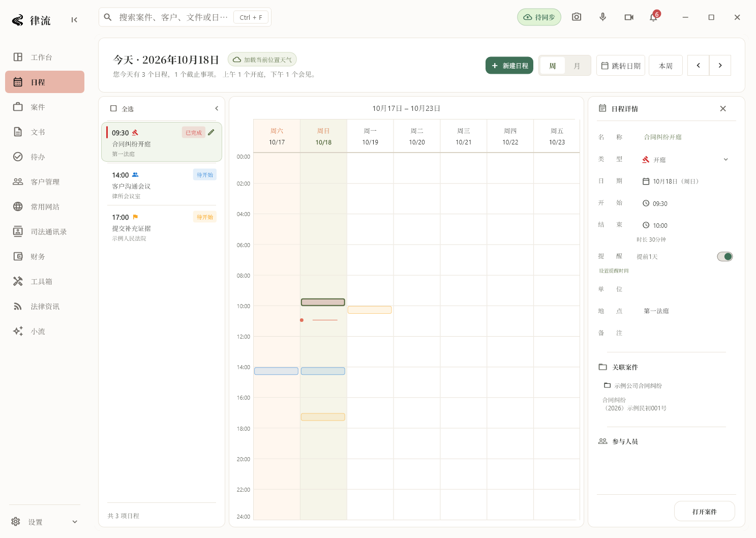Collapse the left sidebar

[74, 20]
